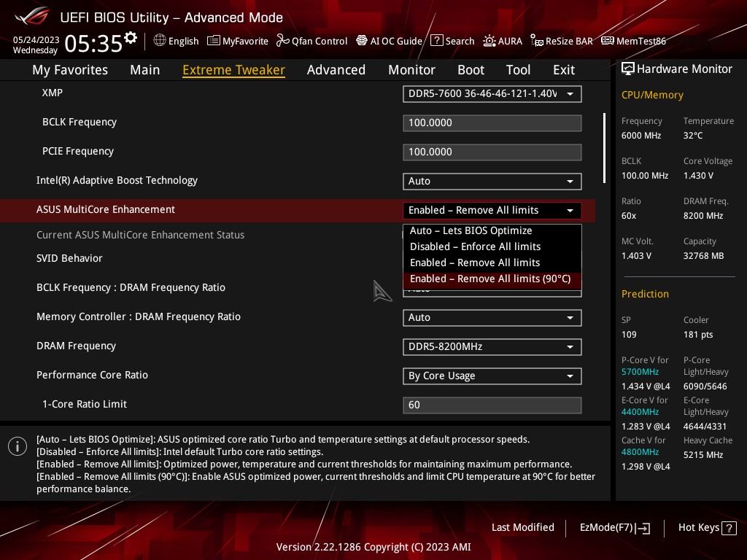Switch to the Main tab

(145, 70)
